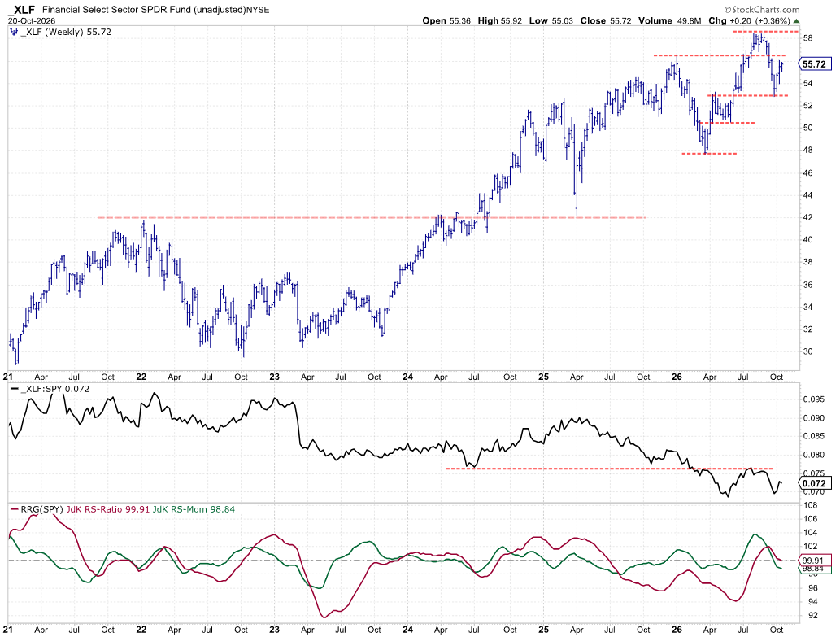
Task: Click the JdK RS-Mom 98.84 legend label
Action: coord(194,509)
